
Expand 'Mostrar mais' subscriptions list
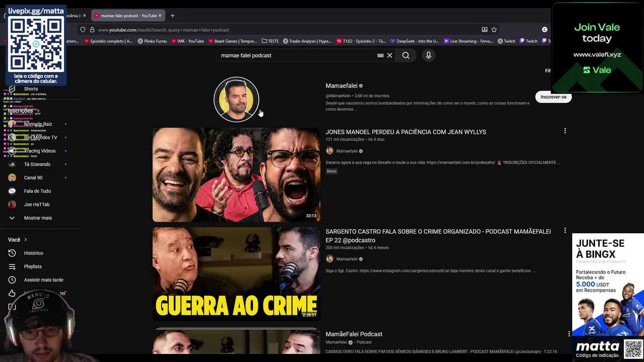[x=38, y=218]
